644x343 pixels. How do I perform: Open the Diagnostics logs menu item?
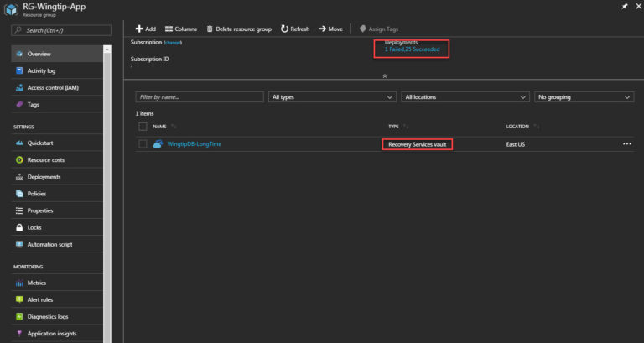point(57,316)
